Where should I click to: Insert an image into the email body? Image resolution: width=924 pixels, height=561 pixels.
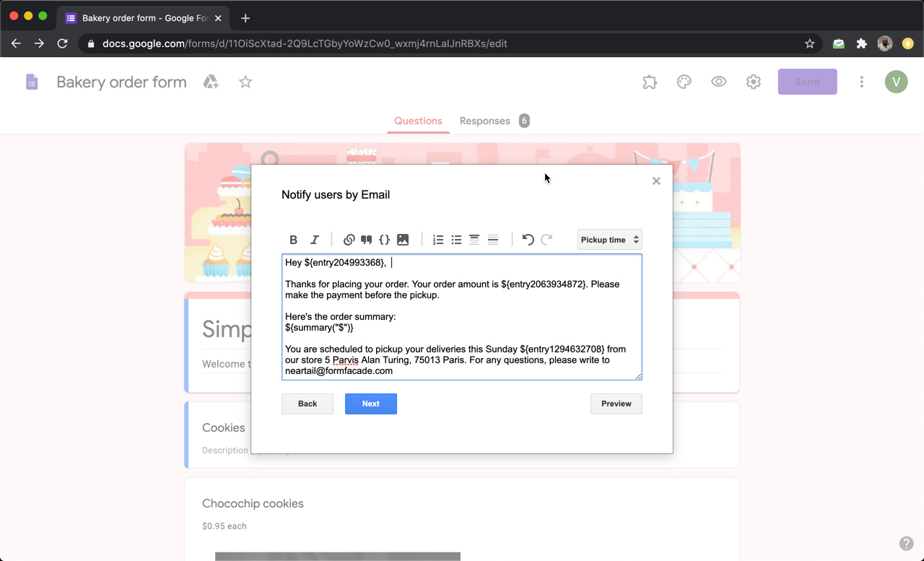coord(403,239)
